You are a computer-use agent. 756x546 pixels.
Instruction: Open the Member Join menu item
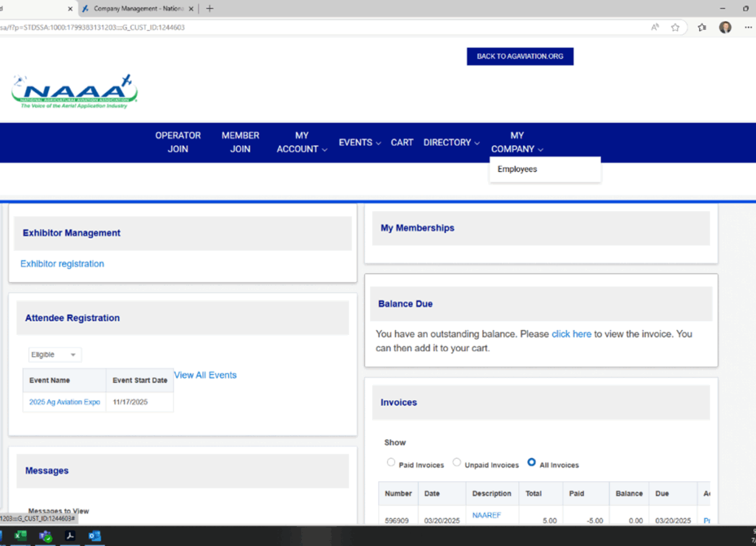(x=240, y=142)
